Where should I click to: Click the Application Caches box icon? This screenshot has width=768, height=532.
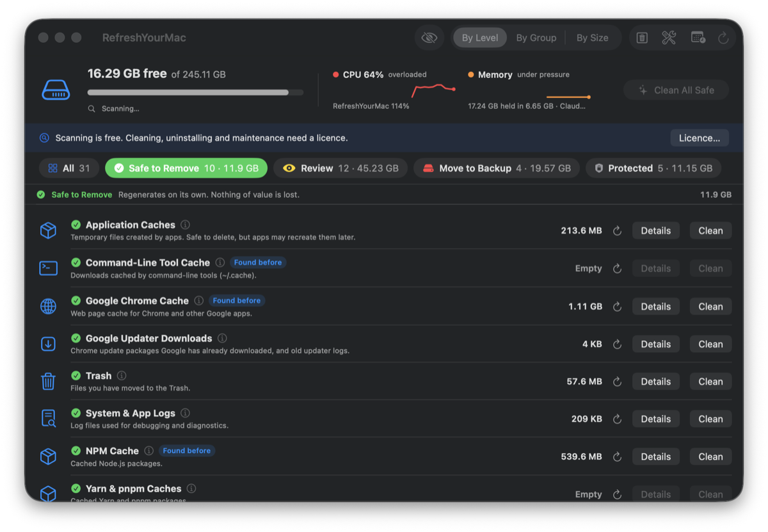[48, 230]
